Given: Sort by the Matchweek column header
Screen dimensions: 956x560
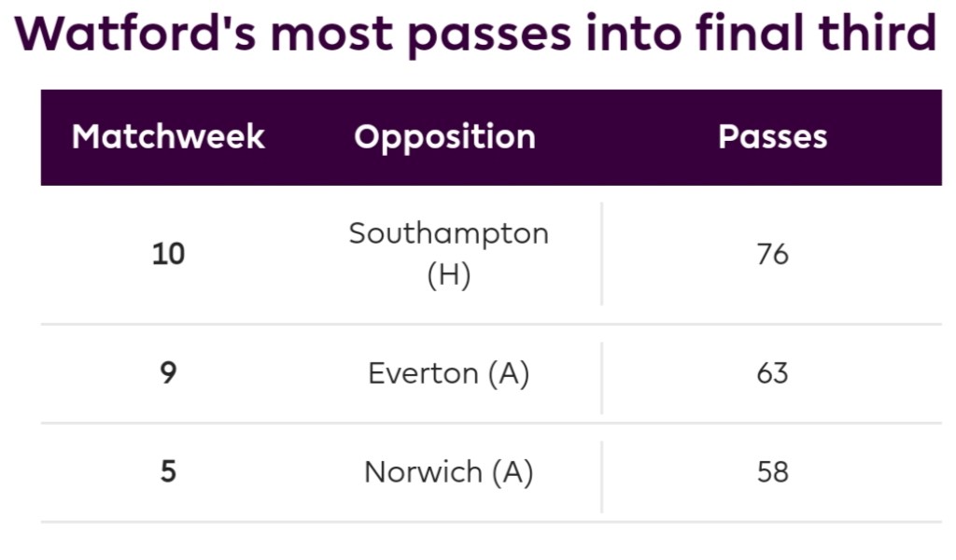Looking at the screenshot, I should pyautogui.click(x=168, y=137).
